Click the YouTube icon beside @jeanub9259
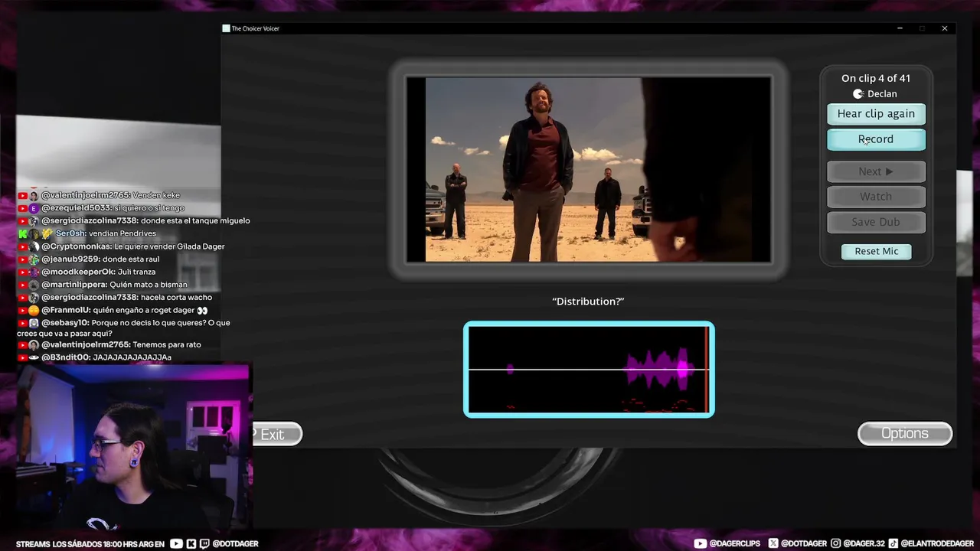980x551 pixels. coord(23,259)
